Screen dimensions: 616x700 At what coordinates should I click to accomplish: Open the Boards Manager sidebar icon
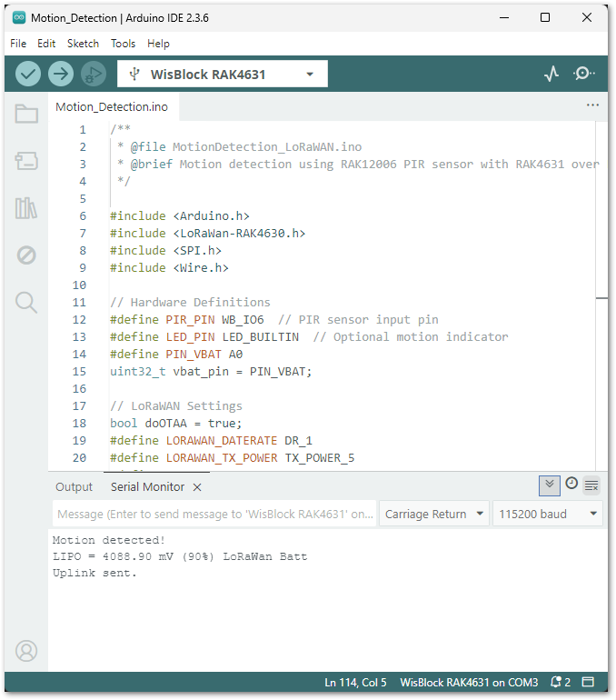(26, 161)
